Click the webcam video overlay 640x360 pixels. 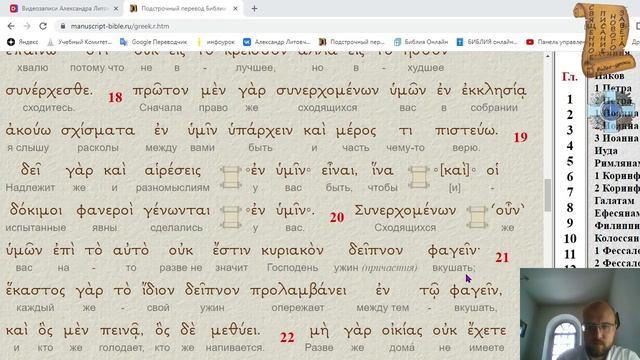click(580, 314)
